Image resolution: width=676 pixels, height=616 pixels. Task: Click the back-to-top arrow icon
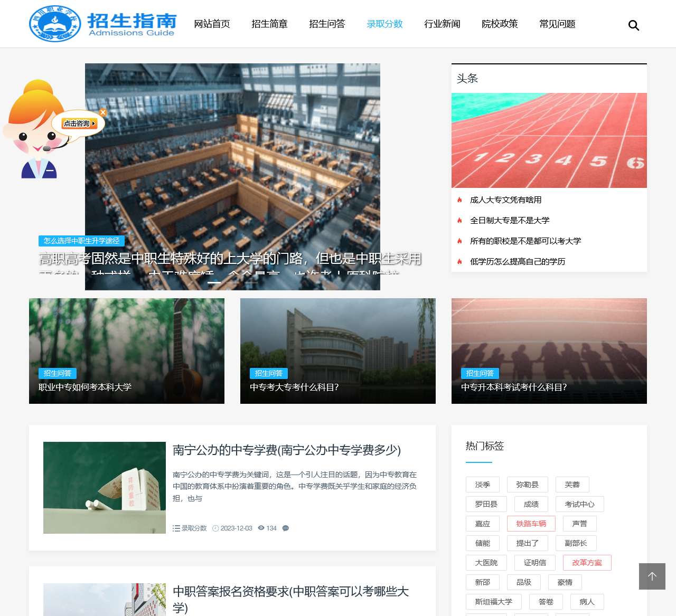tap(652, 576)
